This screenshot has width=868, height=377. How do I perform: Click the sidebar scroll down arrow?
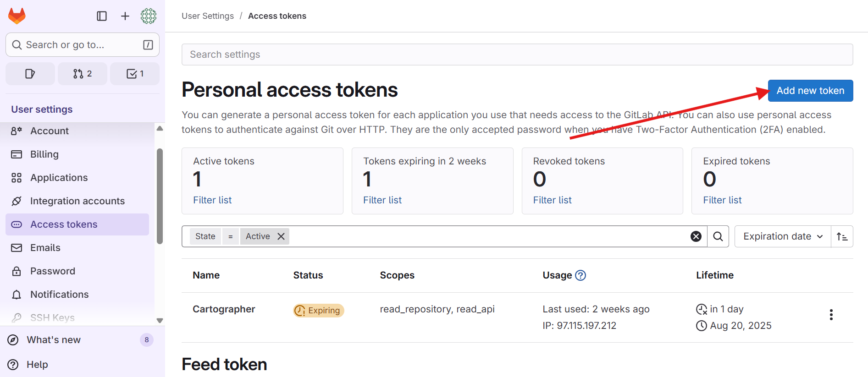(x=160, y=321)
